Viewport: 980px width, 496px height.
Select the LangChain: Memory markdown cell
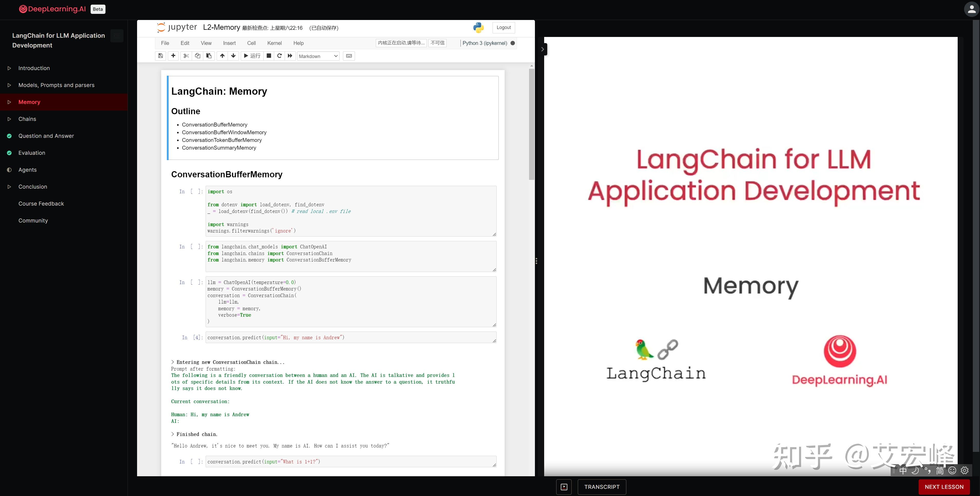333,118
